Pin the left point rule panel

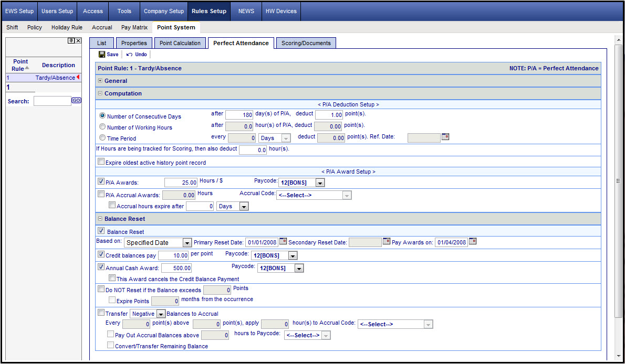coord(71,40)
